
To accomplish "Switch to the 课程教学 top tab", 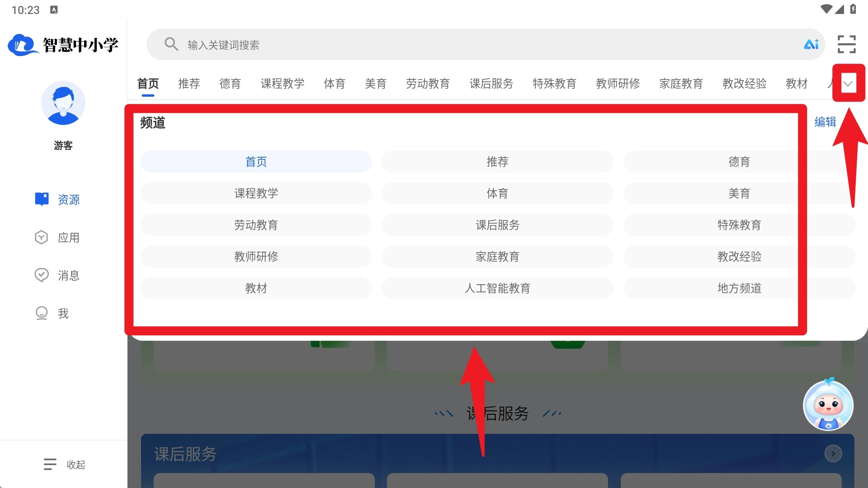I will 283,84.
